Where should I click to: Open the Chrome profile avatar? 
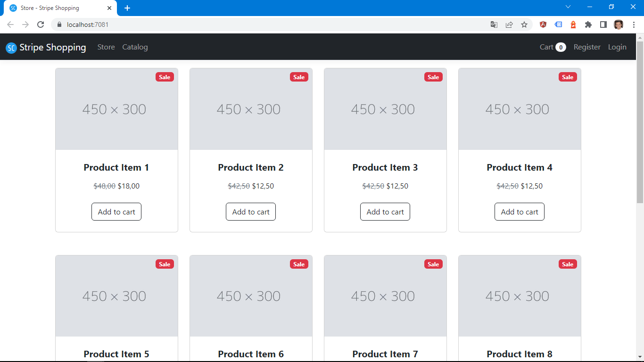tap(619, 25)
